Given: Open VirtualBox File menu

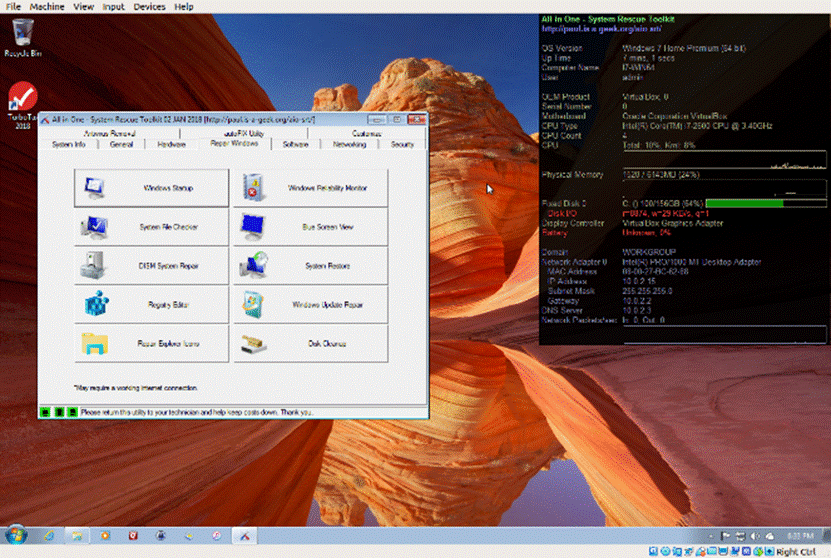Looking at the screenshot, I should [x=13, y=6].
